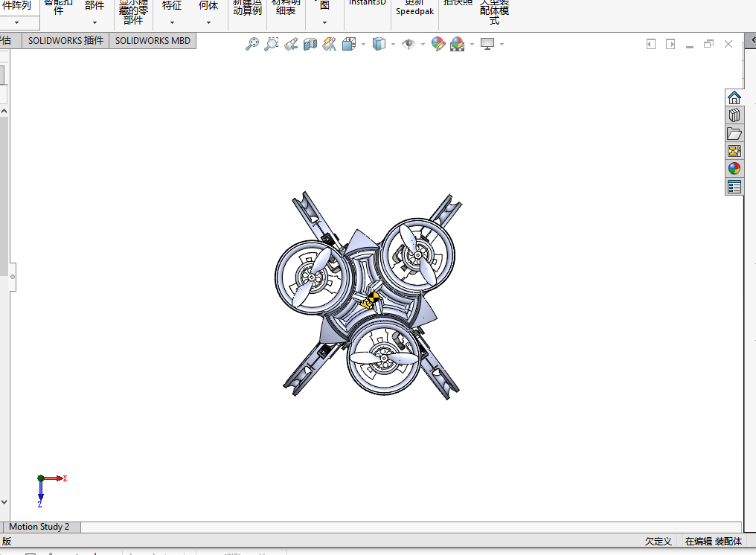
Task: Click the 显示隐藏的零部件 ribbon button
Action: coord(133,12)
